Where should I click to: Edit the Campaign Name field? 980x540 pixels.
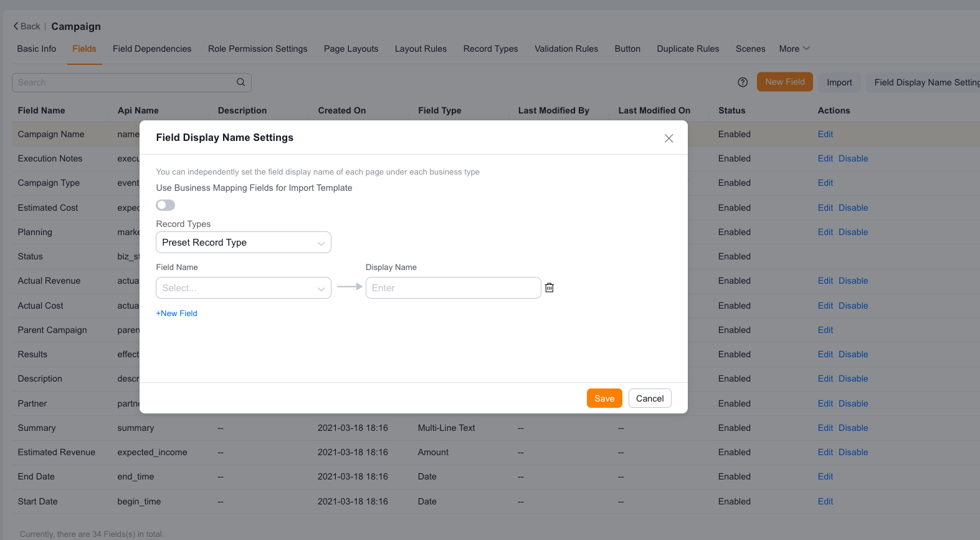coord(825,134)
